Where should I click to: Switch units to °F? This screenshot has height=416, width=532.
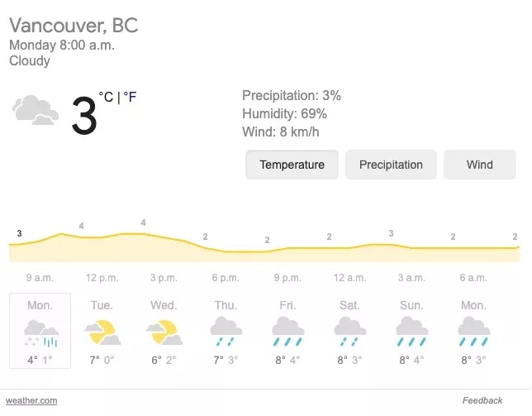coord(130,97)
